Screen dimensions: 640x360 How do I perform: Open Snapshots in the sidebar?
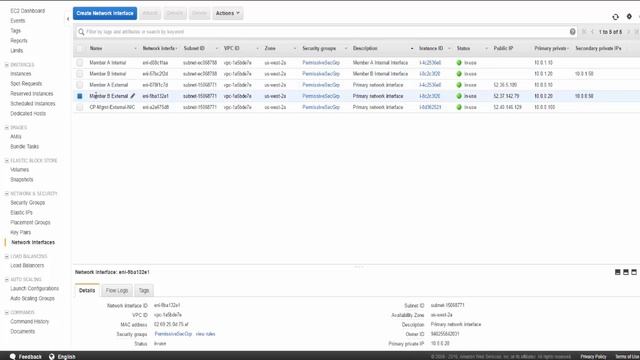(x=22, y=179)
